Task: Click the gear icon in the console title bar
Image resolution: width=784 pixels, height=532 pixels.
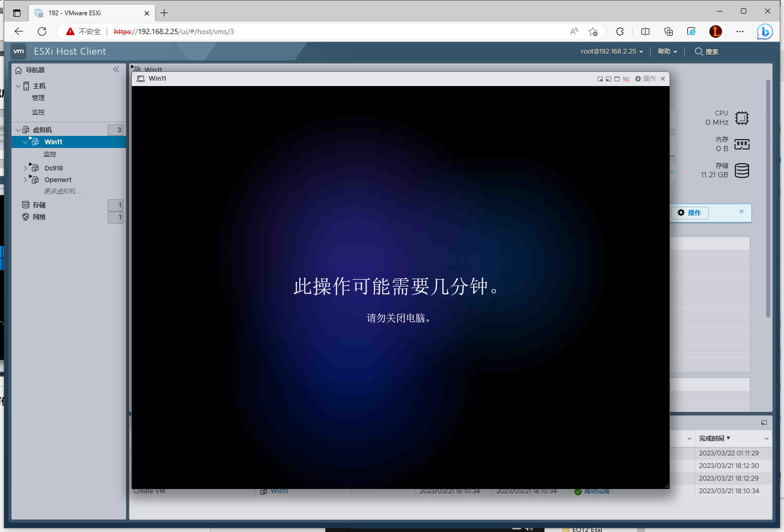Action: coord(638,79)
